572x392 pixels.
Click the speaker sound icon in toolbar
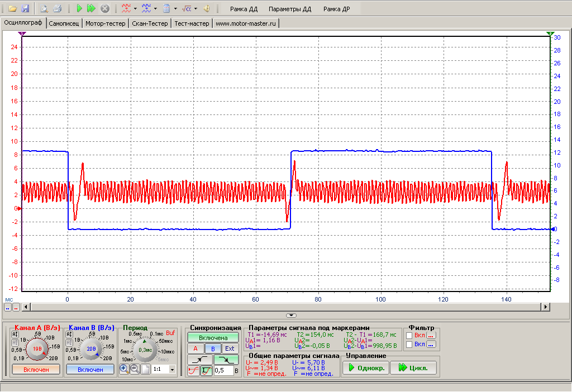[x=206, y=9]
